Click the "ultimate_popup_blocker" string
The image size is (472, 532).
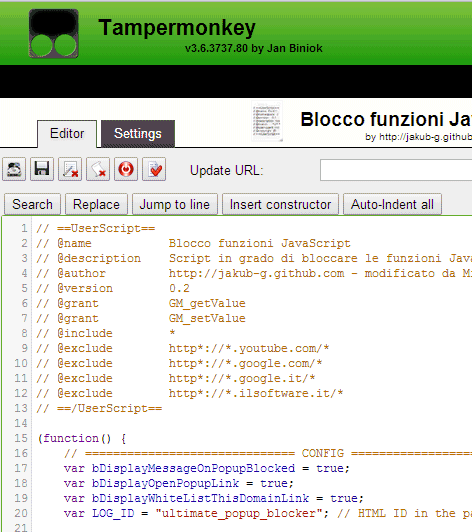pyautogui.click(x=239, y=513)
